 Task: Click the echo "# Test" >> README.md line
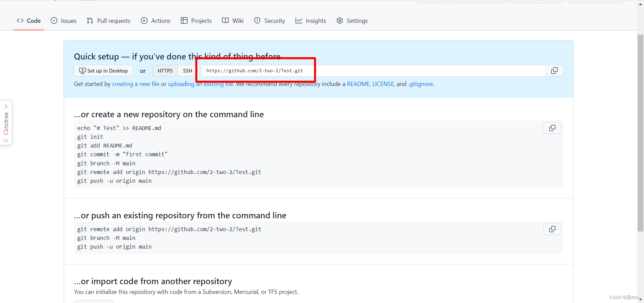click(119, 128)
